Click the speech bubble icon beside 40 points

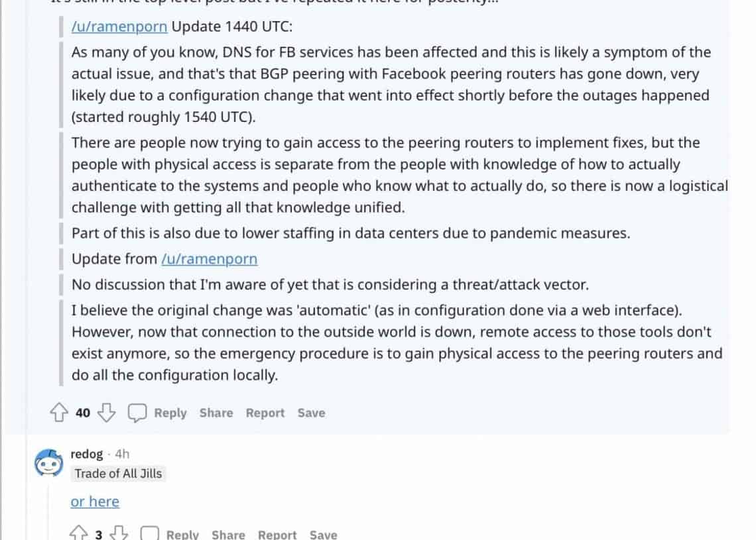137,413
